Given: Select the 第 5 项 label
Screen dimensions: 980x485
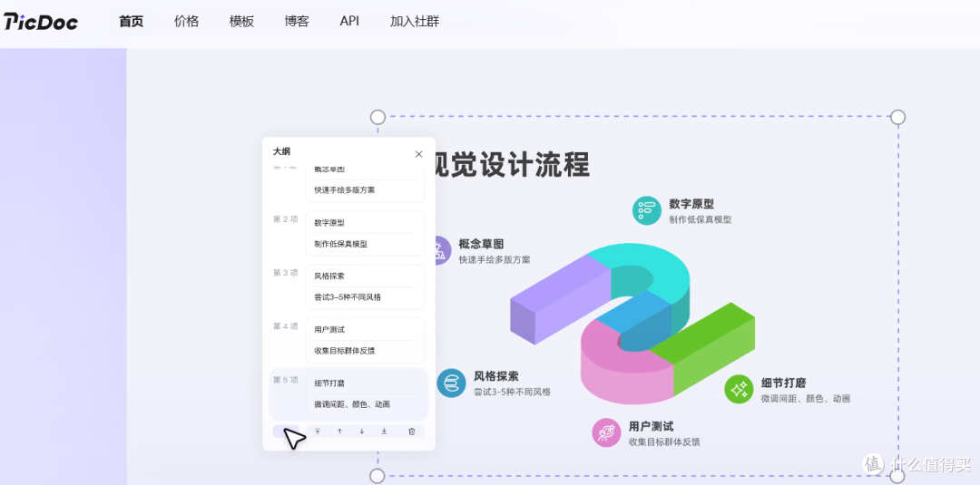Looking at the screenshot, I should (286, 380).
